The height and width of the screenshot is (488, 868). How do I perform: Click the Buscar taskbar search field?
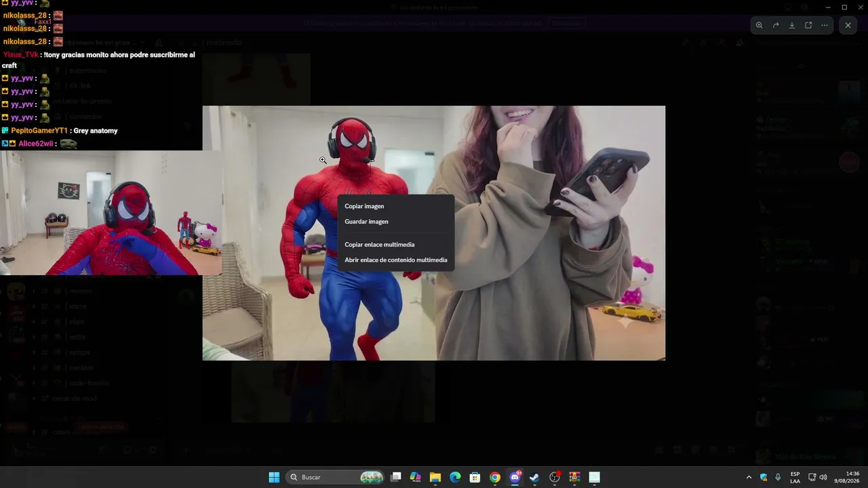click(x=335, y=477)
